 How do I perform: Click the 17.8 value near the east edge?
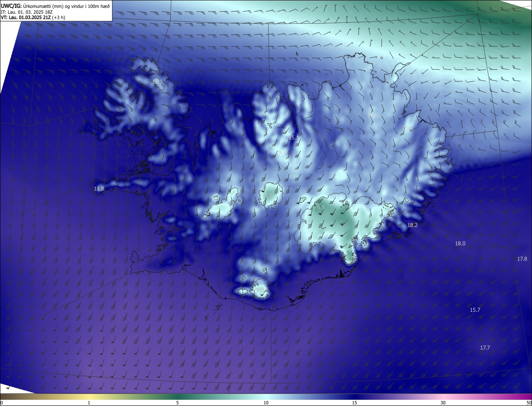tap(522, 259)
